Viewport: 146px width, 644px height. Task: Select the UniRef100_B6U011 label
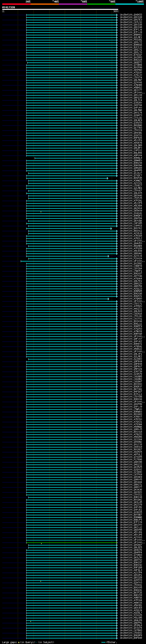(x=131, y=231)
